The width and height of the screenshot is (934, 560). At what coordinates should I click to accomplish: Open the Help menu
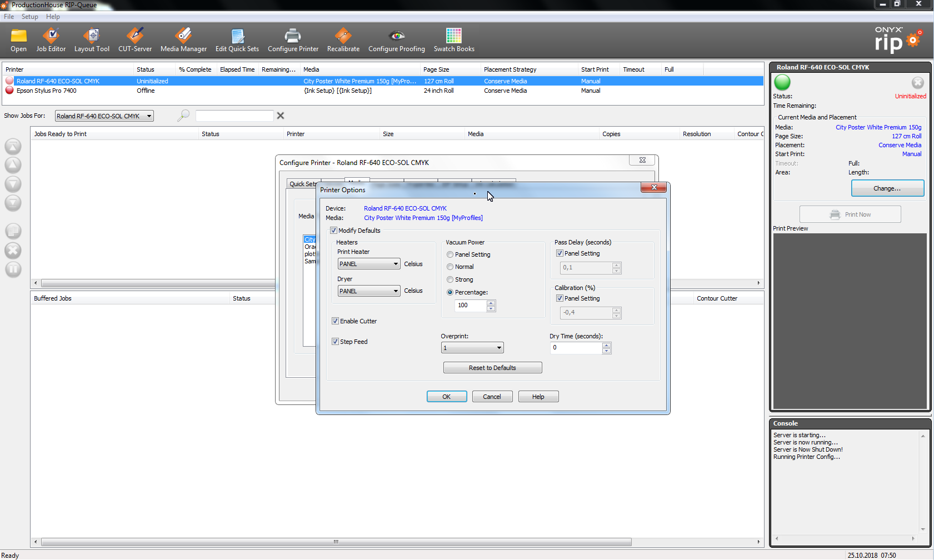coord(53,17)
